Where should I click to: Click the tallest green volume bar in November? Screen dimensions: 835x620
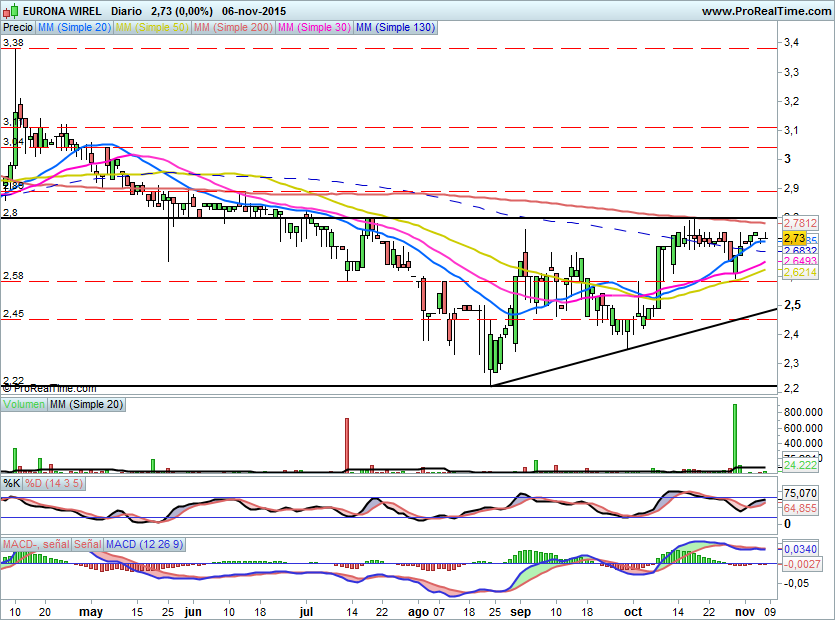click(x=735, y=437)
